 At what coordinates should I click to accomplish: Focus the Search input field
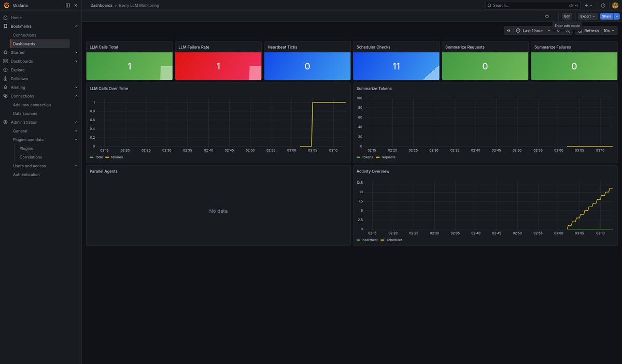533,5
